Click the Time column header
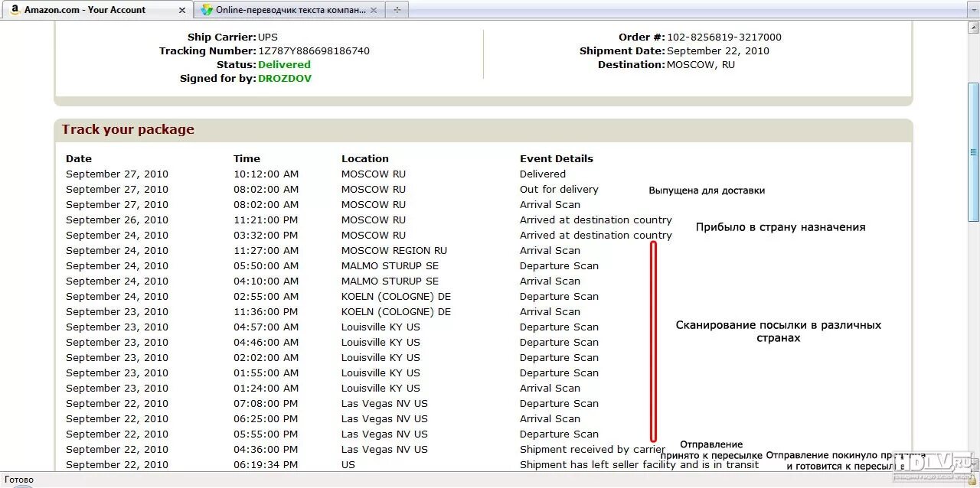Viewport: 980px width, 488px height. [x=247, y=159]
